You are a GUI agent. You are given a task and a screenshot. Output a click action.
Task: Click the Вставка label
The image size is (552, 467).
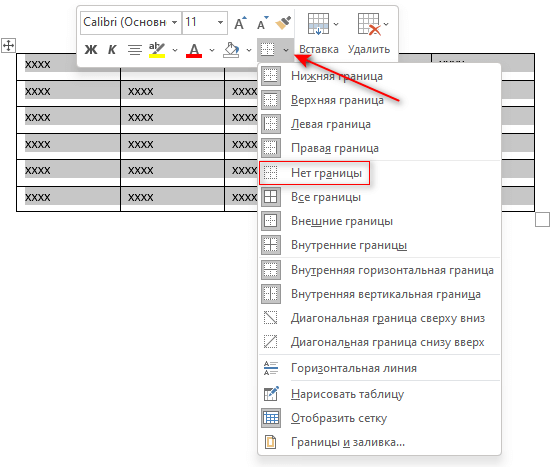tap(319, 49)
